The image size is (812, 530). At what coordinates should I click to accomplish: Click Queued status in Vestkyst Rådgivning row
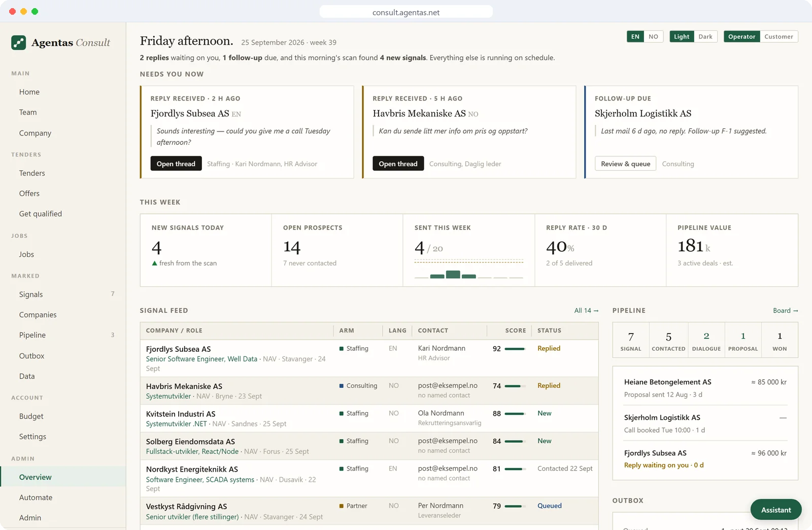point(550,506)
